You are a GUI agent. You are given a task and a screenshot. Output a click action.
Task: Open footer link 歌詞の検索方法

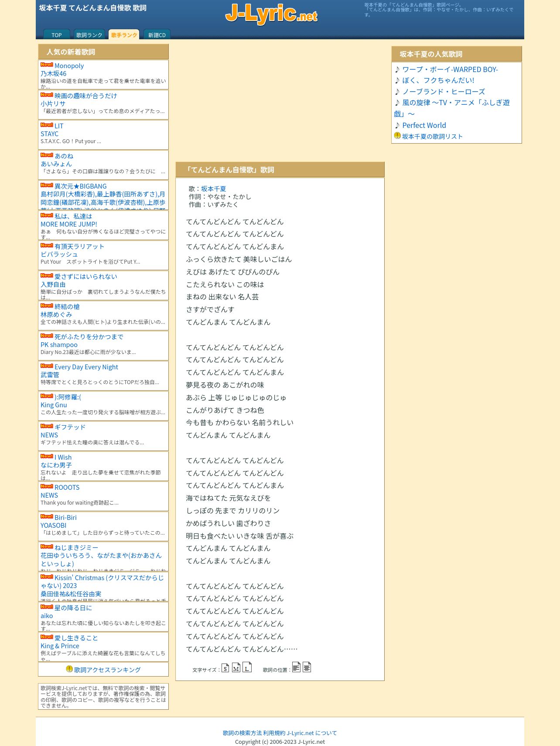click(x=242, y=733)
